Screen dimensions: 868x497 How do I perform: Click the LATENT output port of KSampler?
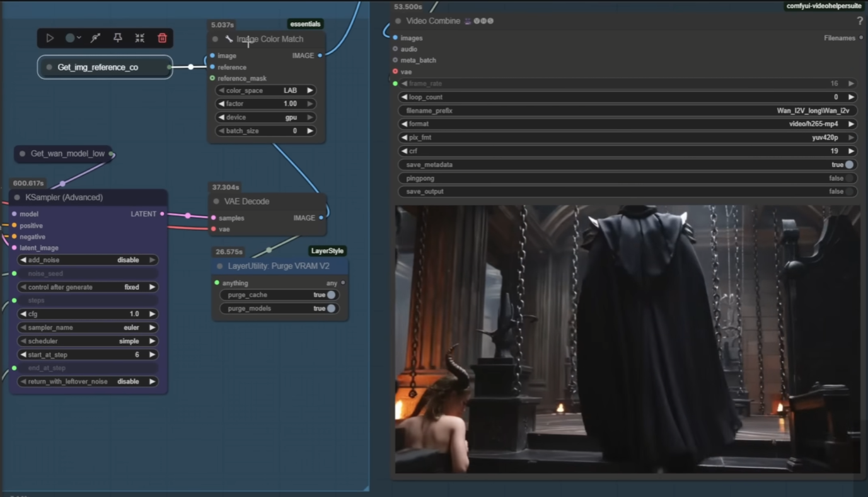162,214
